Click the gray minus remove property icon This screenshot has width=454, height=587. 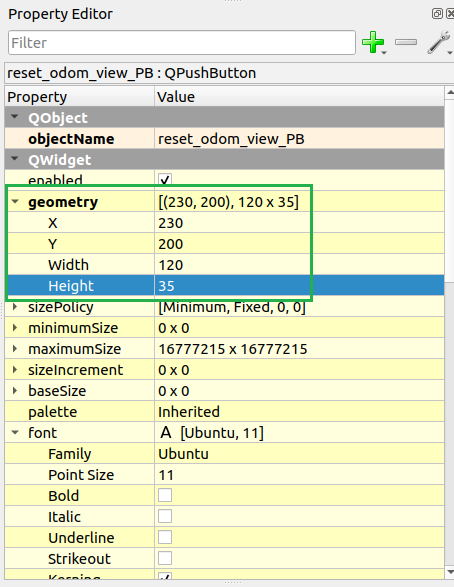click(406, 42)
